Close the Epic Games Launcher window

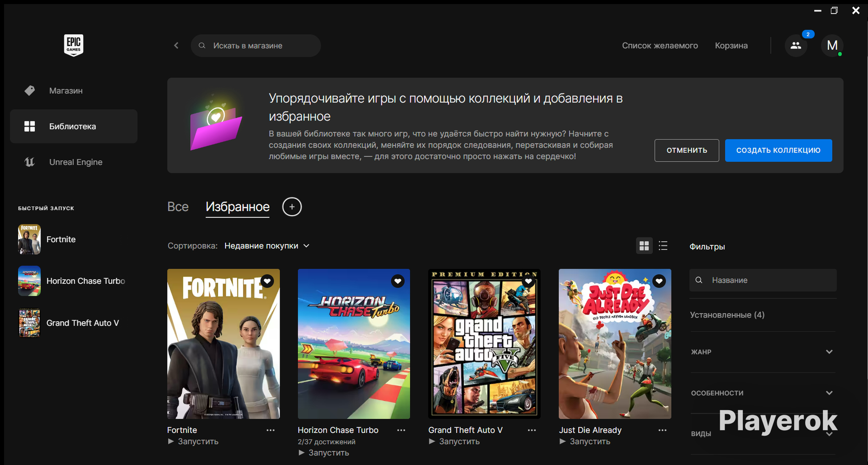click(855, 10)
